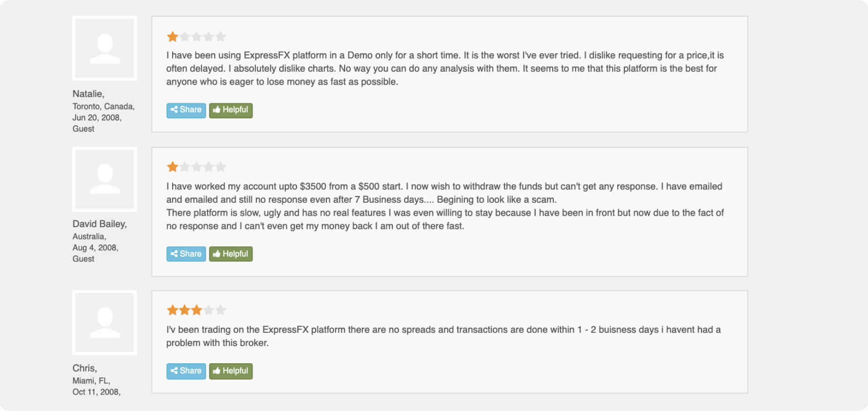Click the reviewer name Natalie
Viewport: 868px width, 411px height.
click(x=88, y=94)
